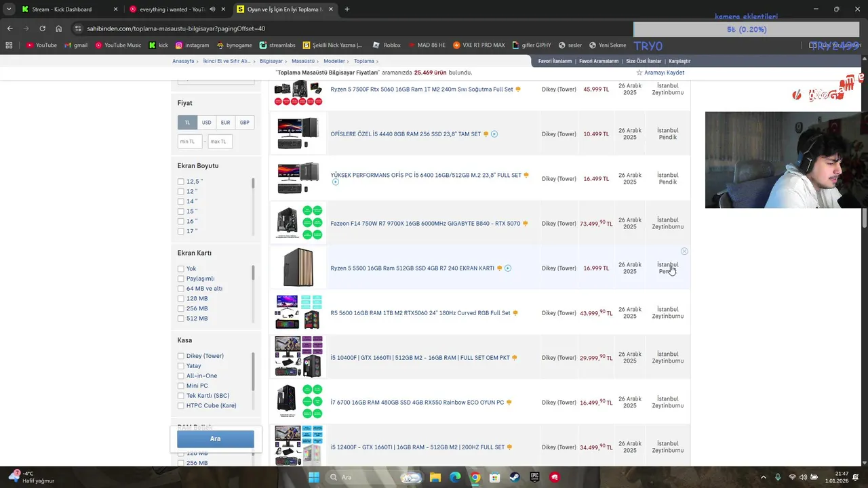Open streamlabs bookmark
868x488 pixels.
pos(277,45)
